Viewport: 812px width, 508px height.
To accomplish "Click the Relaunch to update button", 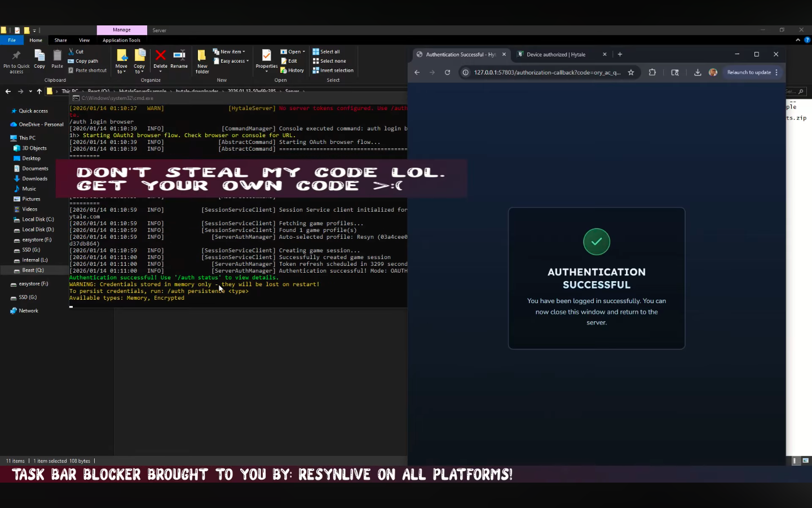I will click(x=748, y=72).
